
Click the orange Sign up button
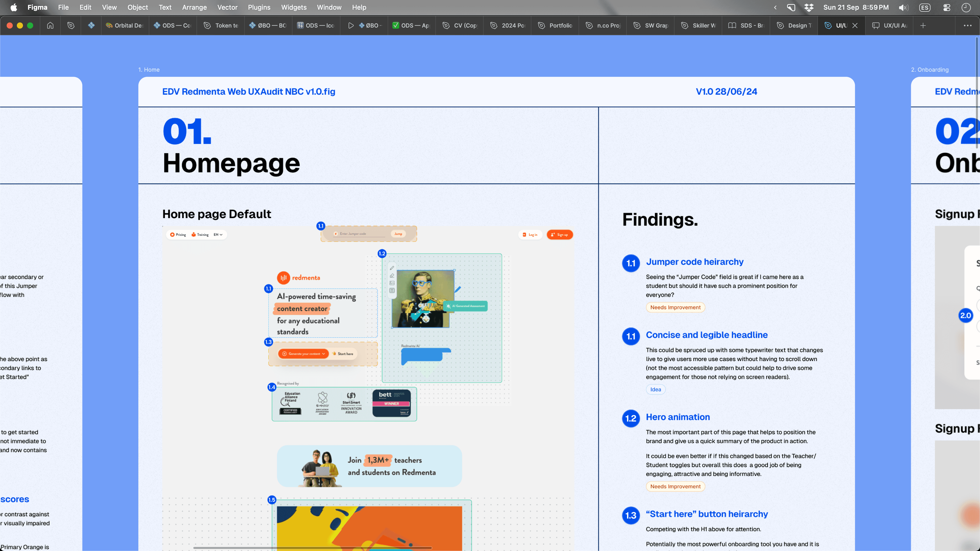tap(560, 235)
